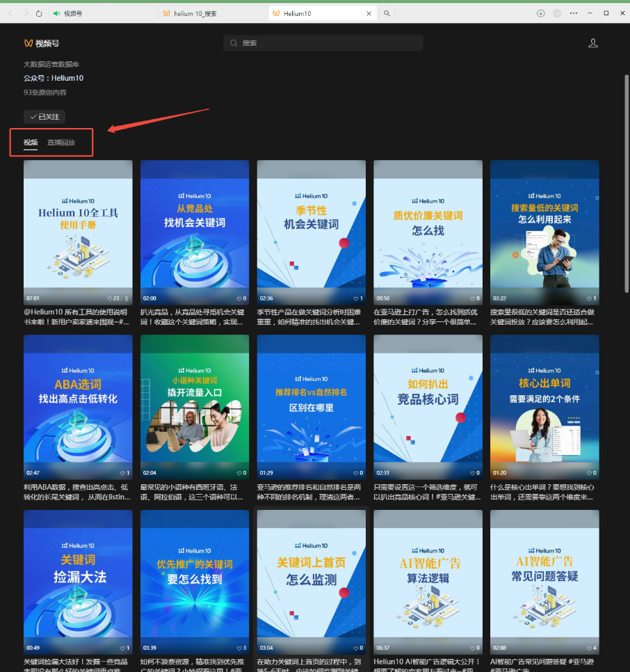Click the globe icon in the title bar
The width and height of the screenshot is (630, 672).
tap(557, 13)
